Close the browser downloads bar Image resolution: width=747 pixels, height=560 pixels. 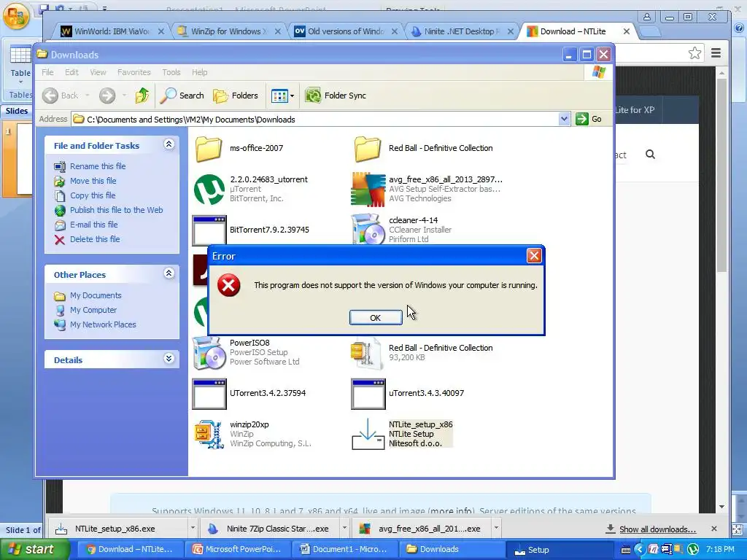[713, 529]
